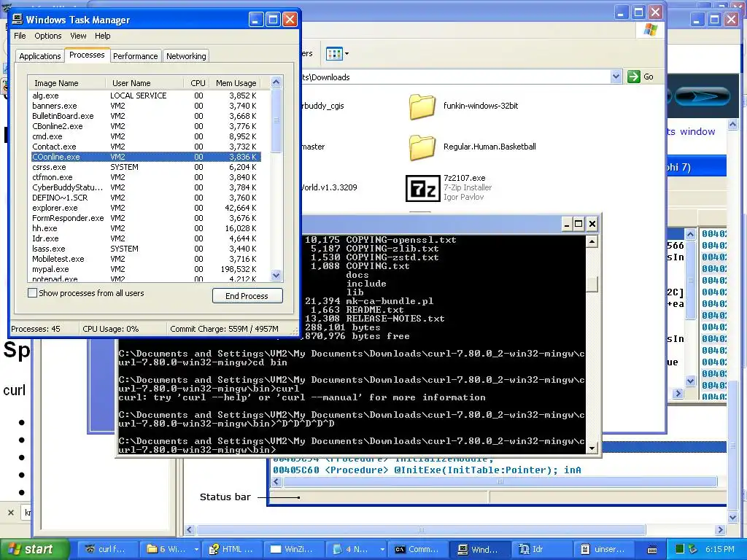Click the Go button in Explorer

point(640,77)
